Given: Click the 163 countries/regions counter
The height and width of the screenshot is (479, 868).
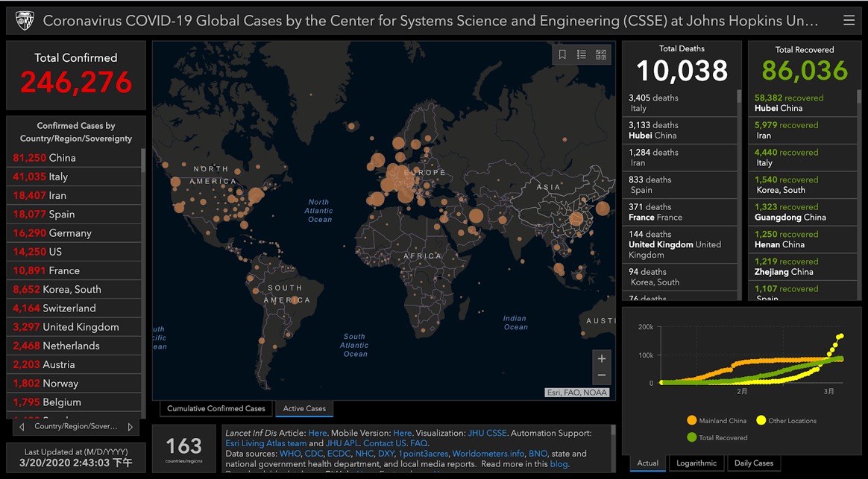Looking at the screenshot, I should (x=183, y=448).
